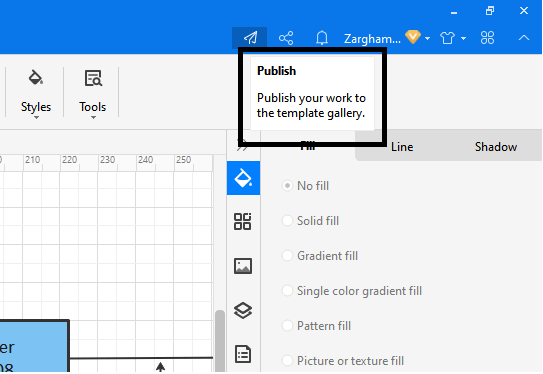Viewport: 543px width, 374px height.
Task: Choose Single color gradient fill option
Action: (352, 291)
